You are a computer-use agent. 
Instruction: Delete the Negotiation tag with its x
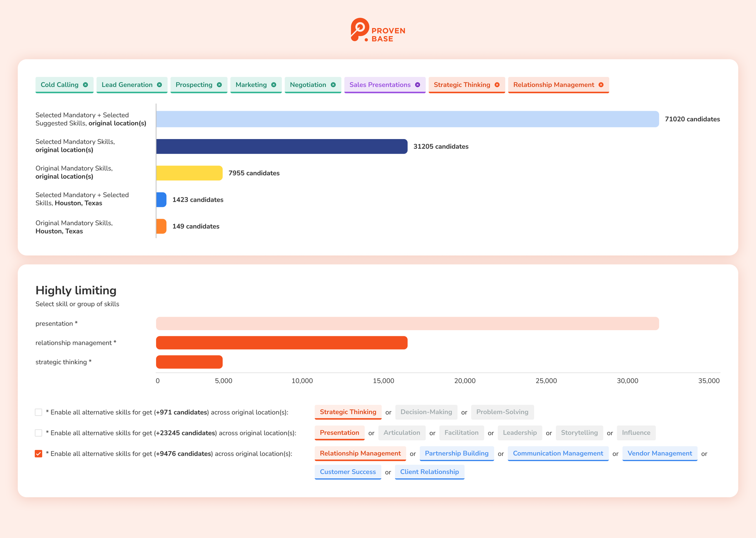tap(333, 85)
